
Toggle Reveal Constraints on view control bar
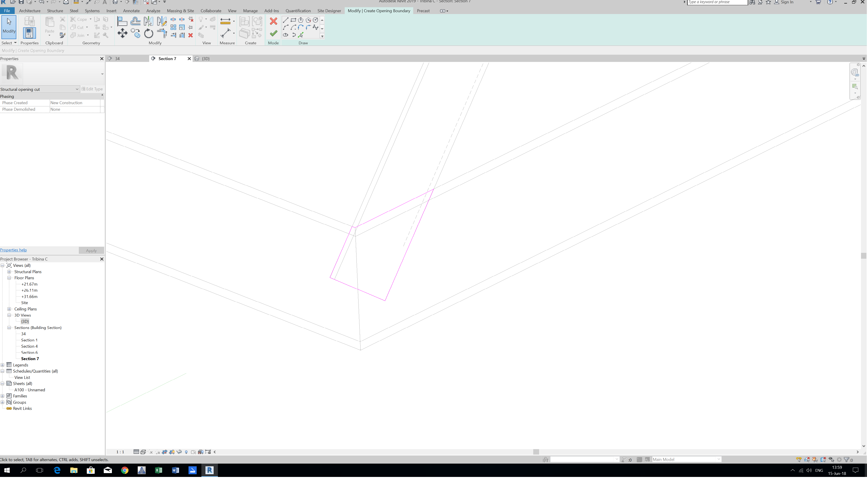pyautogui.click(x=208, y=452)
